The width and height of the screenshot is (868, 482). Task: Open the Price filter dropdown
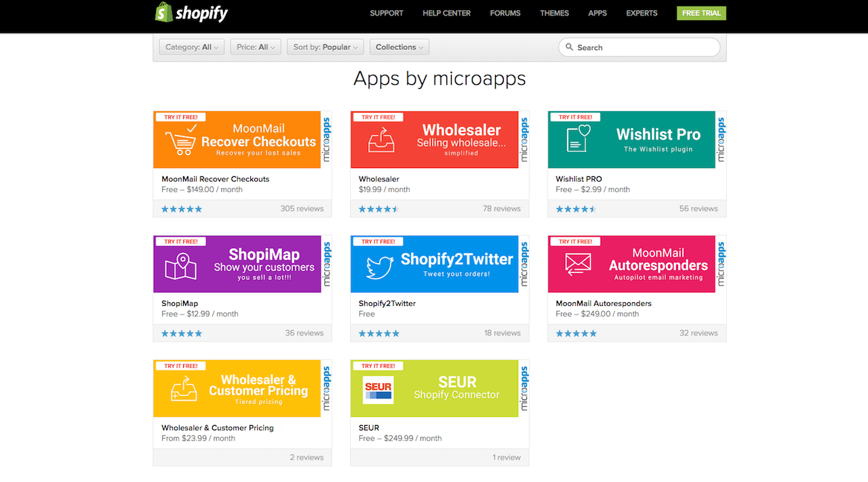pos(255,47)
